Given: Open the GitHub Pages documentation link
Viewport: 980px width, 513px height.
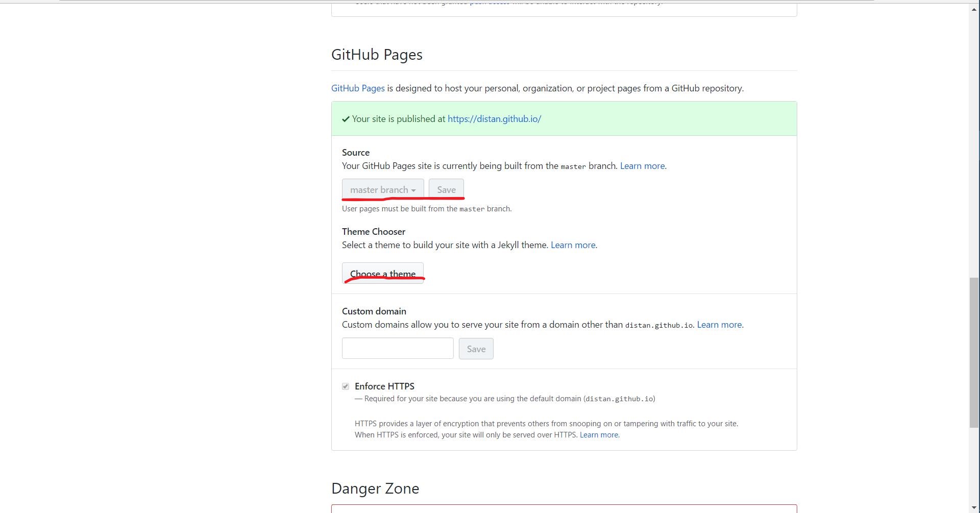Looking at the screenshot, I should coord(358,88).
